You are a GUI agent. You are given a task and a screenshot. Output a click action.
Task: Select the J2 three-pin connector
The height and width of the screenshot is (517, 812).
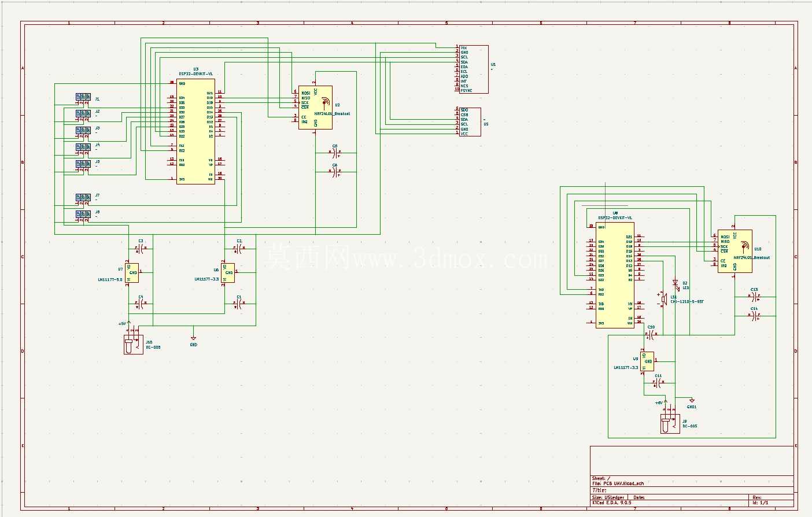tap(83, 114)
